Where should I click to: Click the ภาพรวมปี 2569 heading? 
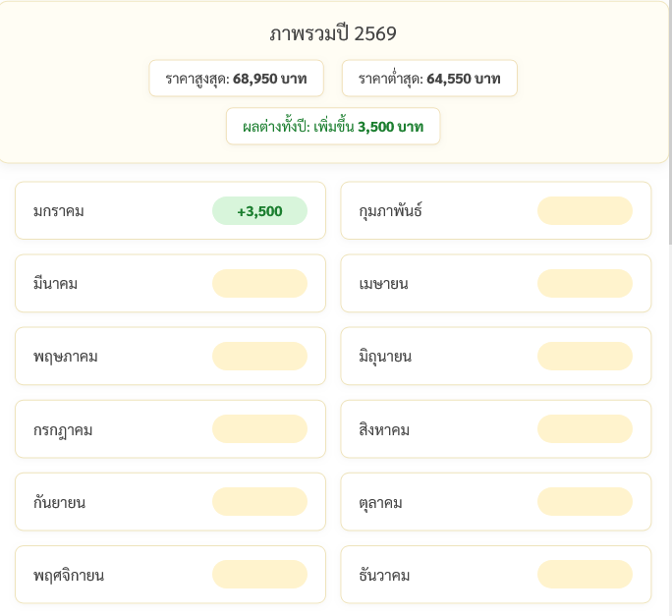pos(333,34)
